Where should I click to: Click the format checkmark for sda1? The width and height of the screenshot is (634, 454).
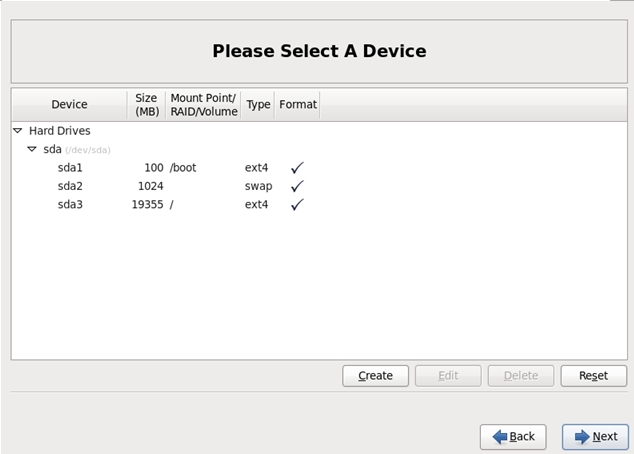tap(297, 167)
